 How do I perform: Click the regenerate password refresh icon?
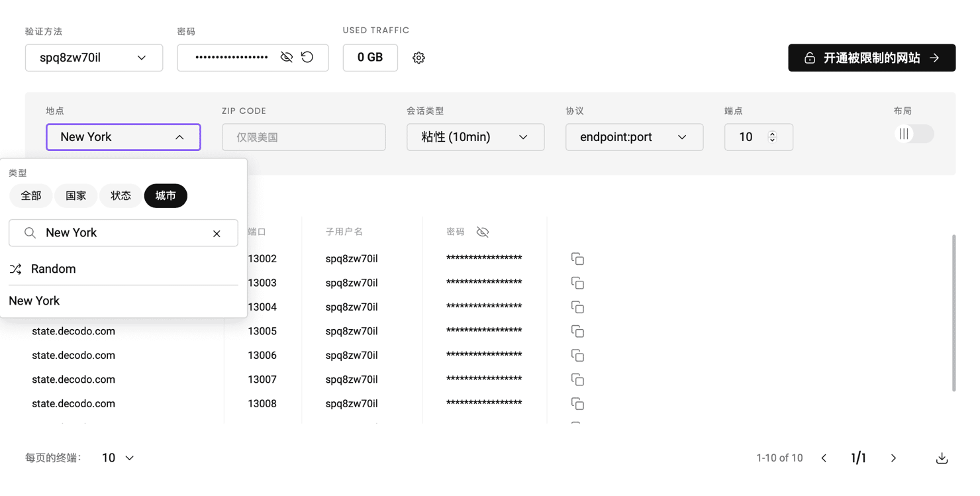(x=307, y=58)
